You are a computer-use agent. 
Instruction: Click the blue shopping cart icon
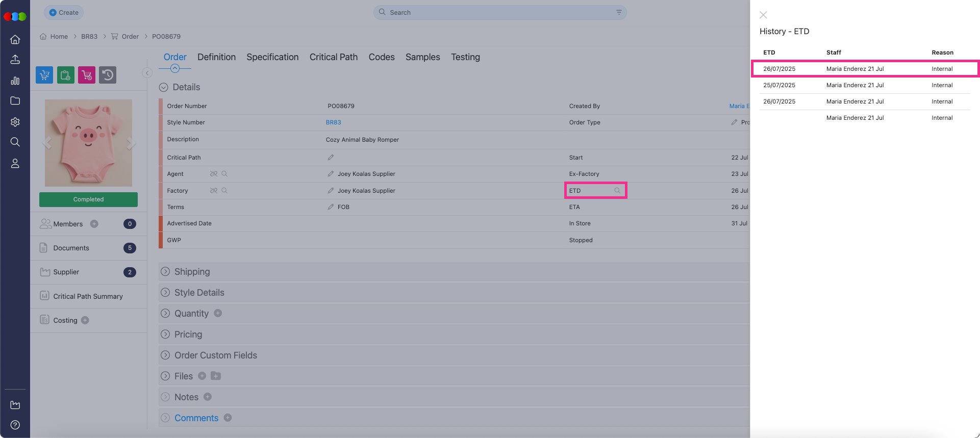tap(44, 75)
